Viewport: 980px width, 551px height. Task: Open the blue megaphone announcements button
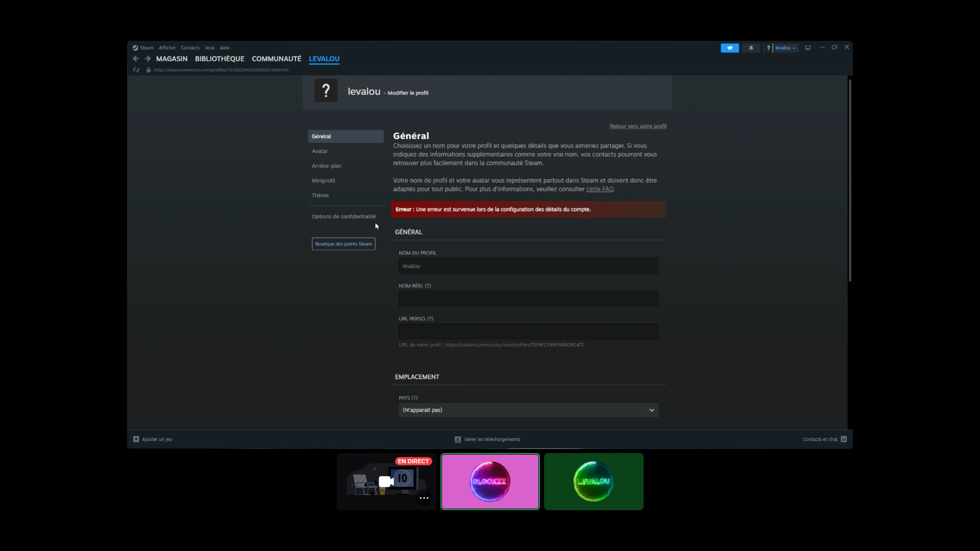730,48
